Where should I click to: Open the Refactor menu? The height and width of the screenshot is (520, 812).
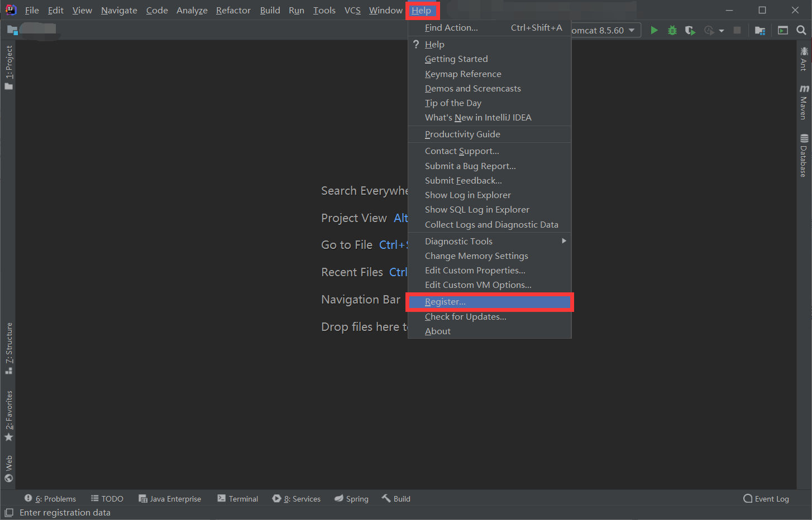233,10
